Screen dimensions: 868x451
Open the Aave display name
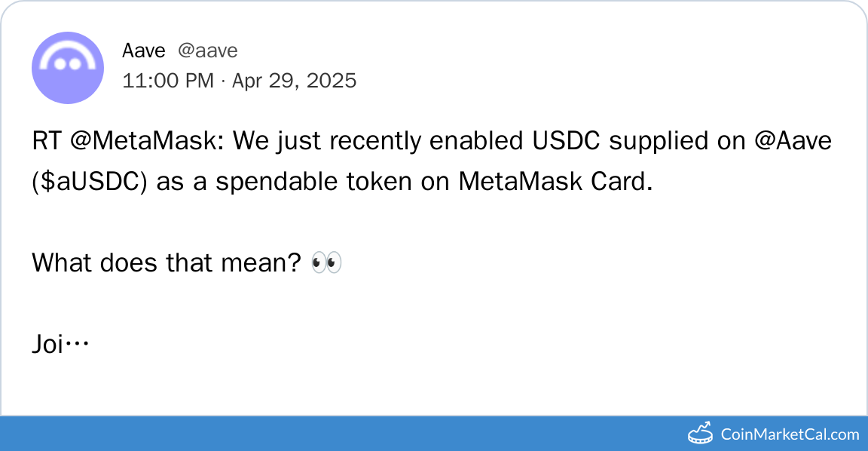pyautogui.click(x=143, y=51)
